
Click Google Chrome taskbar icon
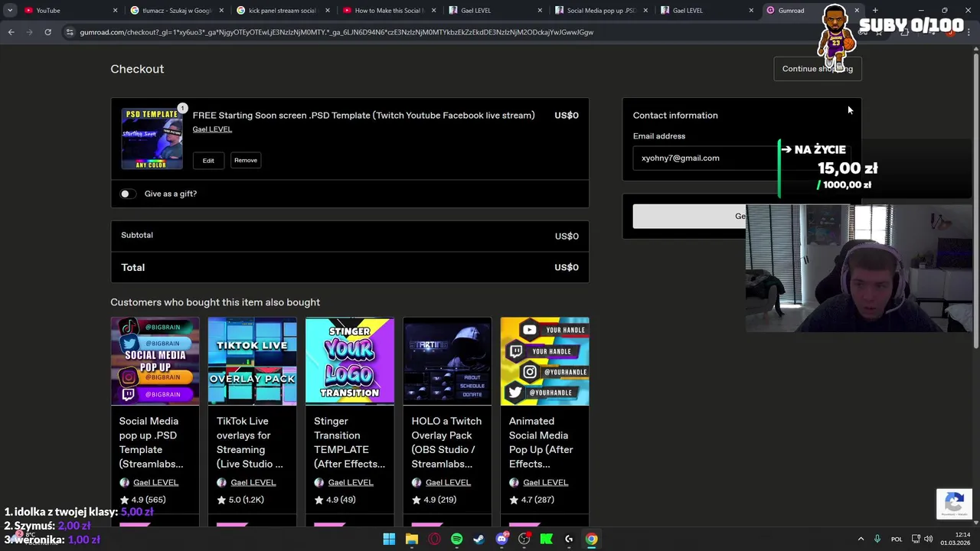tap(592, 540)
